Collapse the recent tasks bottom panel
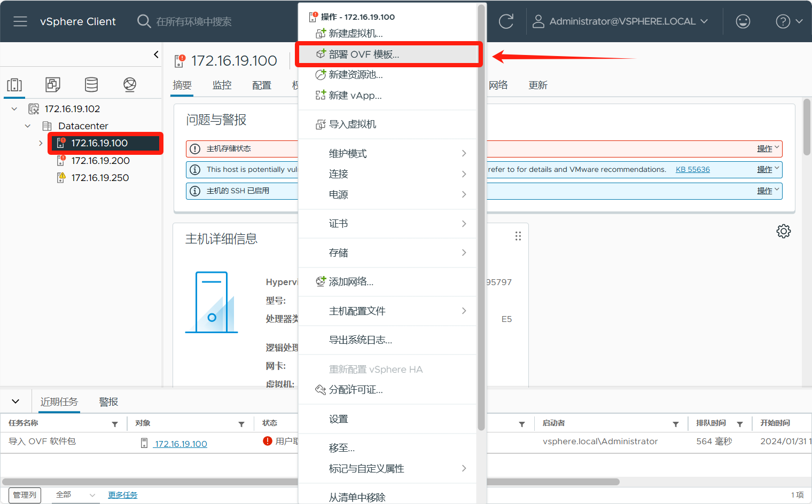This screenshot has height=504, width=812. pyautogui.click(x=15, y=401)
